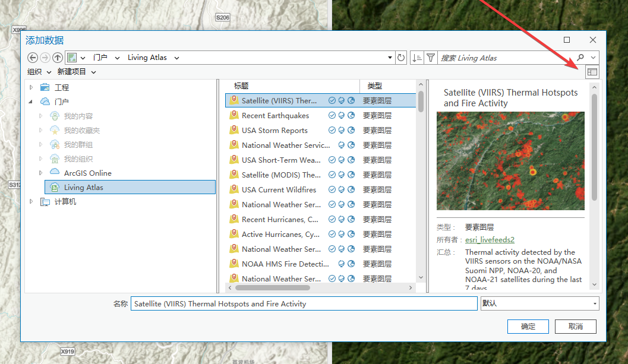Refresh the Living Atlas content list
The image size is (628, 364).
(x=401, y=58)
